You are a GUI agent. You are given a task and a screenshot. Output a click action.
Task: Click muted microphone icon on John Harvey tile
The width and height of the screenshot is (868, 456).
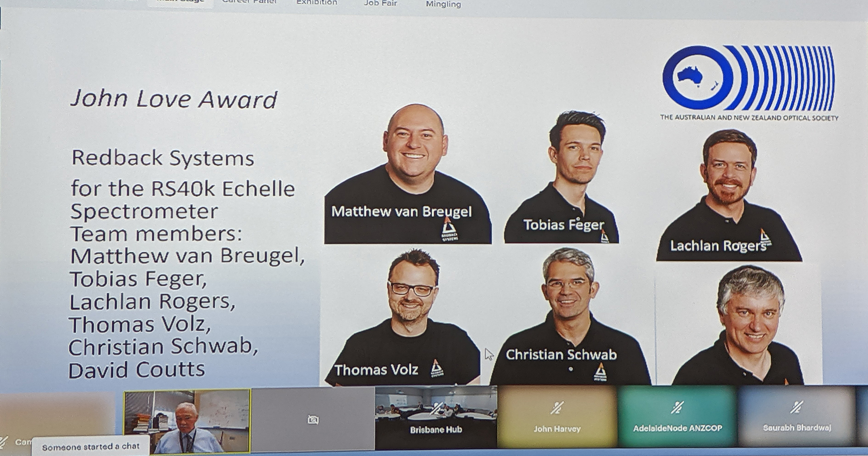[x=557, y=407]
